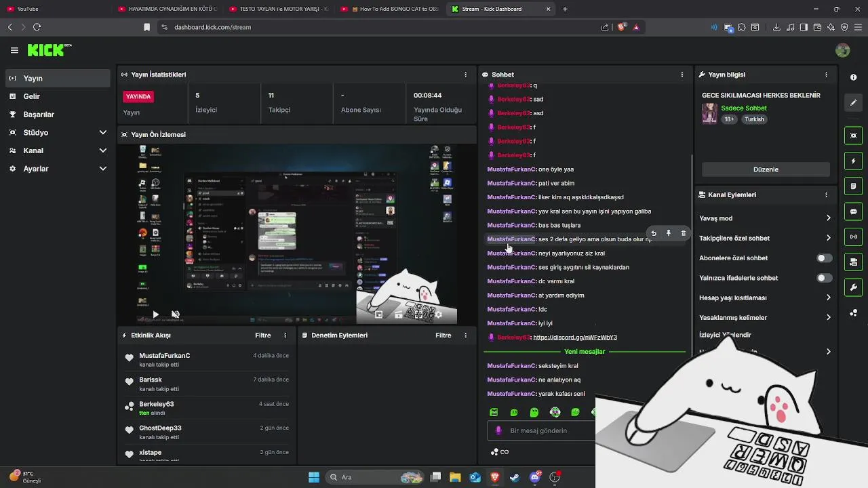Play the stream preview
868x488 pixels.
click(x=155, y=314)
